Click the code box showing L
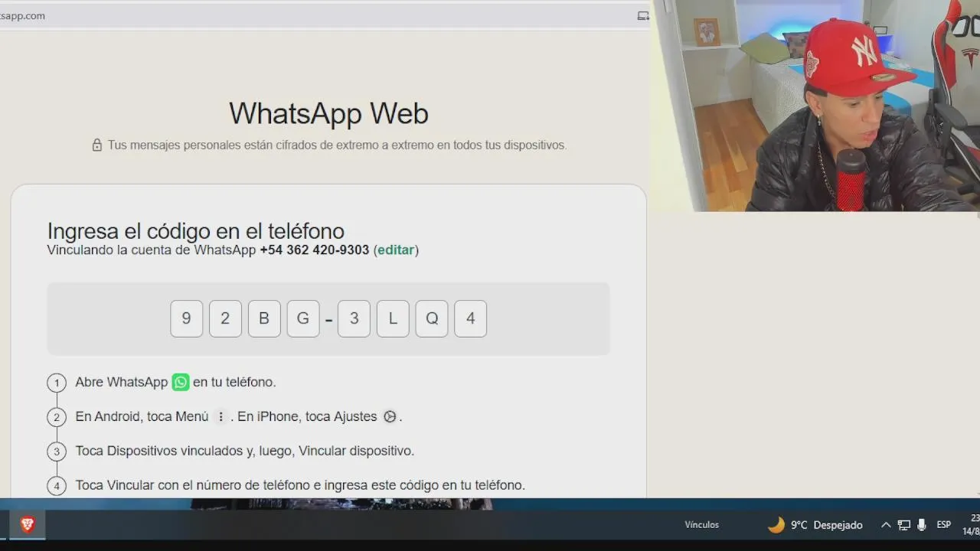 coord(393,318)
